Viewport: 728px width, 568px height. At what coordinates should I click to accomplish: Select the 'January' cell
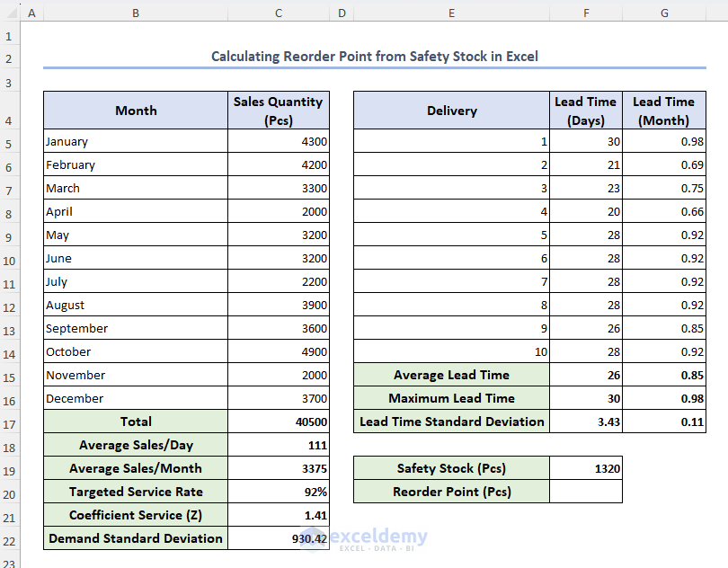(x=136, y=141)
